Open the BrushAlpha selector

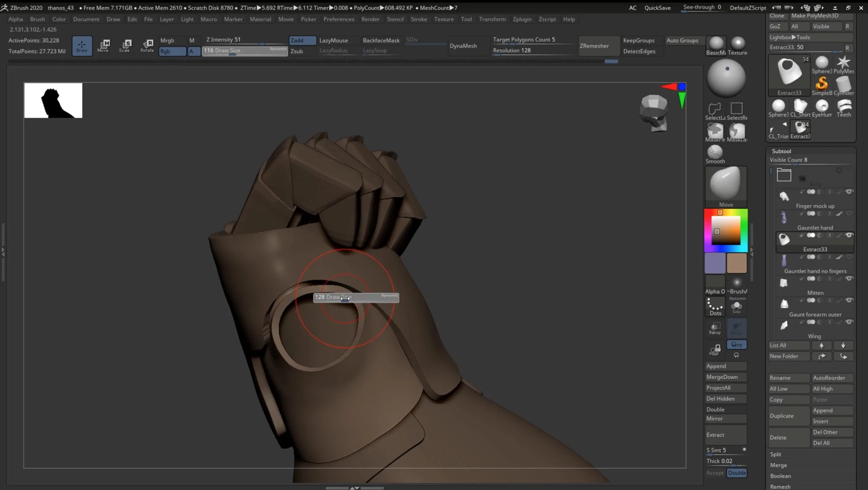[737, 285]
